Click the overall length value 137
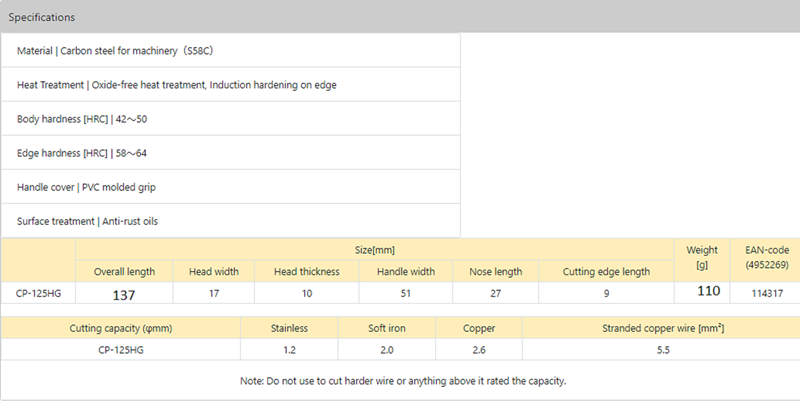Image resolution: width=800 pixels, height=403 pixels. (x=124, y=294)
